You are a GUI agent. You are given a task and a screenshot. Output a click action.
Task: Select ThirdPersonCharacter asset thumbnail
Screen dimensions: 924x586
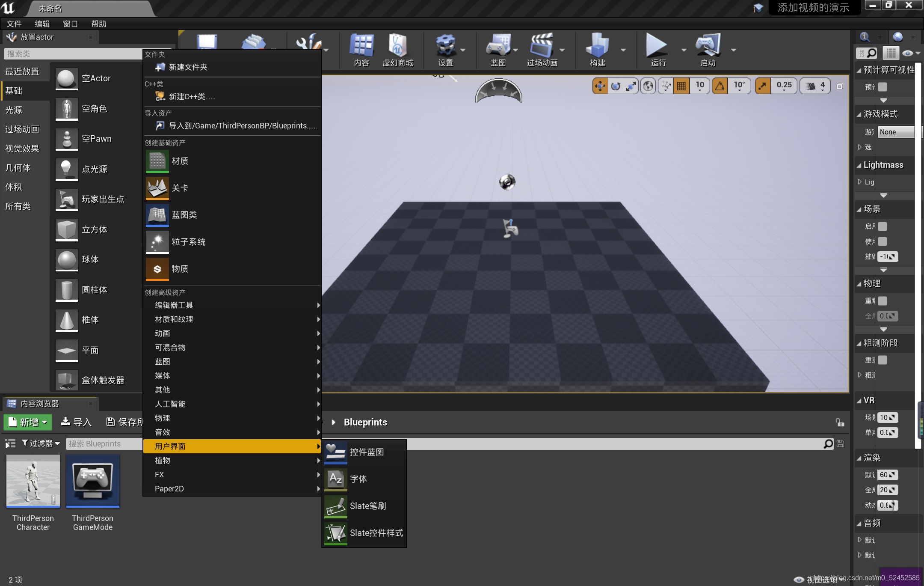click(x=33, y=481)
